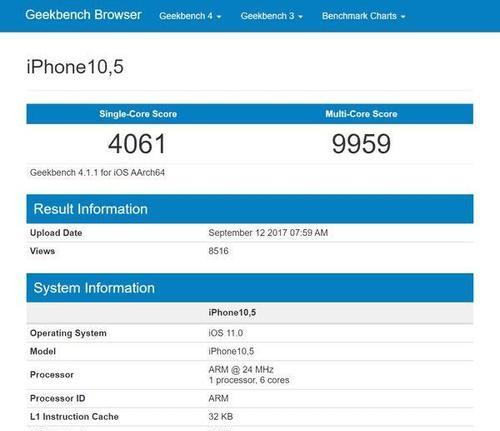Image resolution: width=500 pixels, height=431 pixels.
Task: Click the caret arrow beside Benchmark Charts
Action: [x=403, y=17]
